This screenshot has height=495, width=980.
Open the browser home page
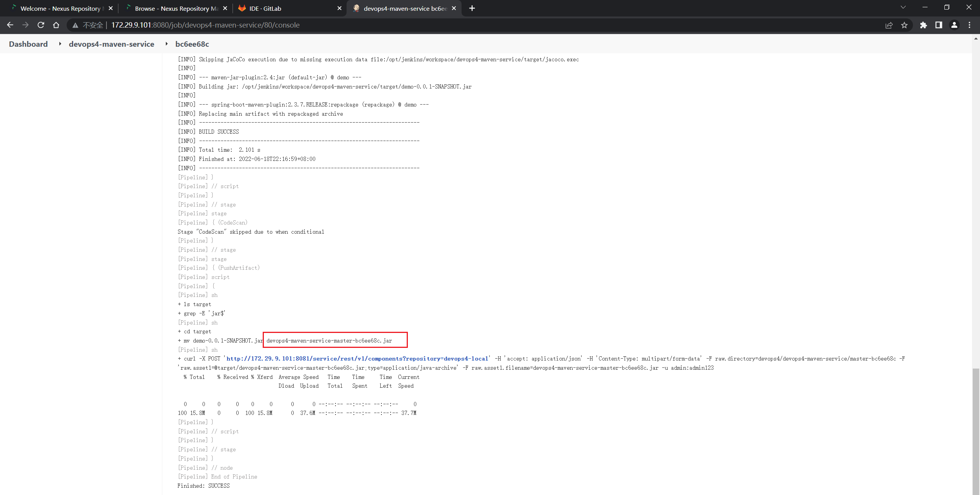pos(56,25)
